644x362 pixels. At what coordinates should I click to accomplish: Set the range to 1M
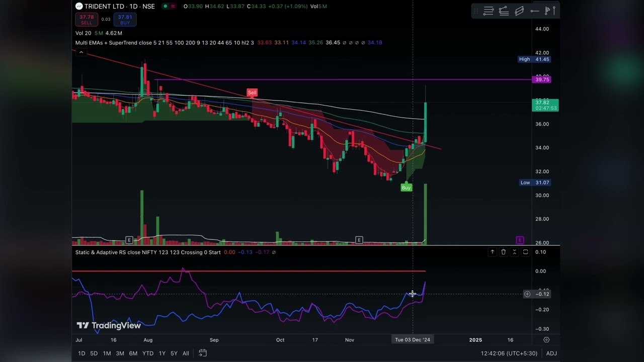[107, 353]
